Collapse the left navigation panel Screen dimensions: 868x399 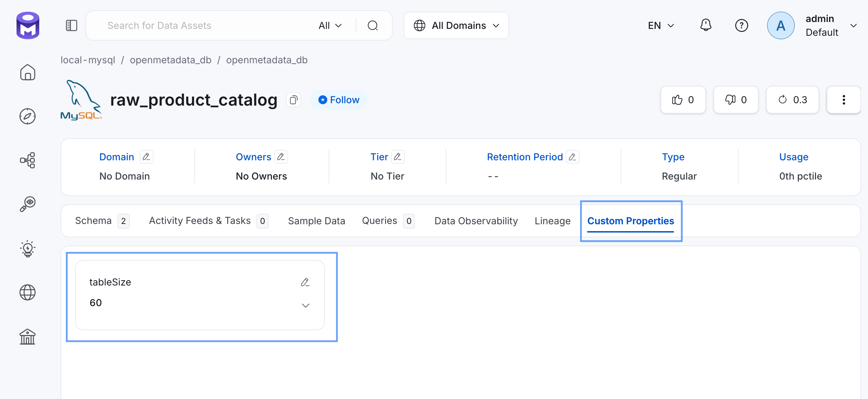[71, 25]
